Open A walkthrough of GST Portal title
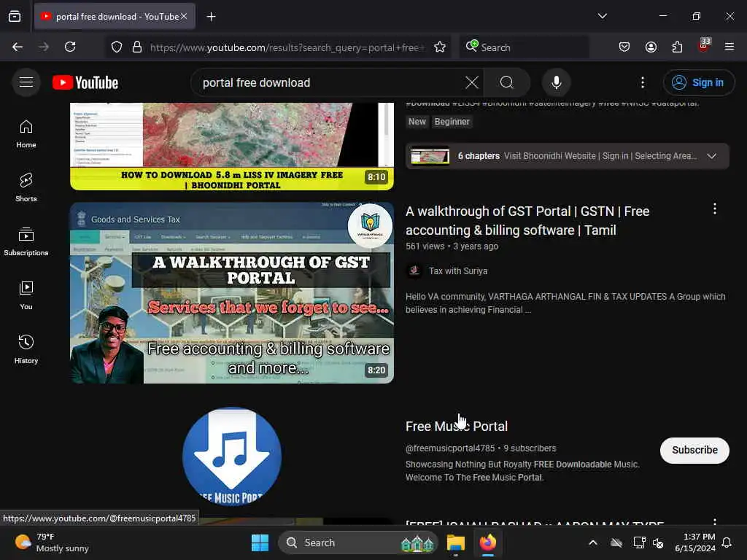Viewport: 747px width, 560px height. pos(527,220)
